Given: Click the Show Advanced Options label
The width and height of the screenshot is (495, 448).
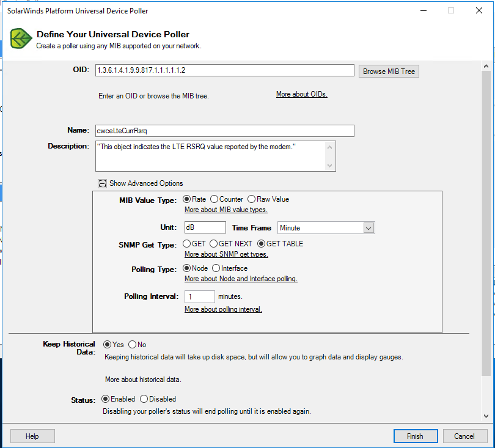Looking at the screenshot, I should (x=146, y=183).
